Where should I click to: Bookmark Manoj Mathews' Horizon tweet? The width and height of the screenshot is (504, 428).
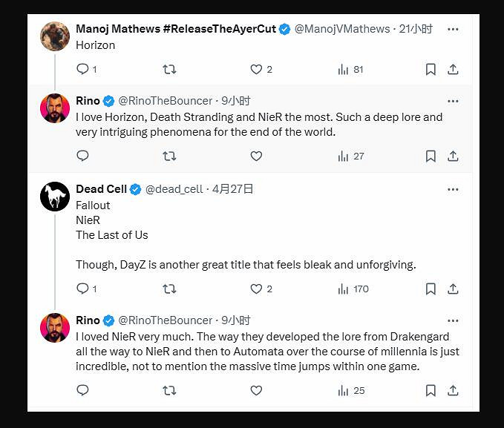[x=431, y=69]
